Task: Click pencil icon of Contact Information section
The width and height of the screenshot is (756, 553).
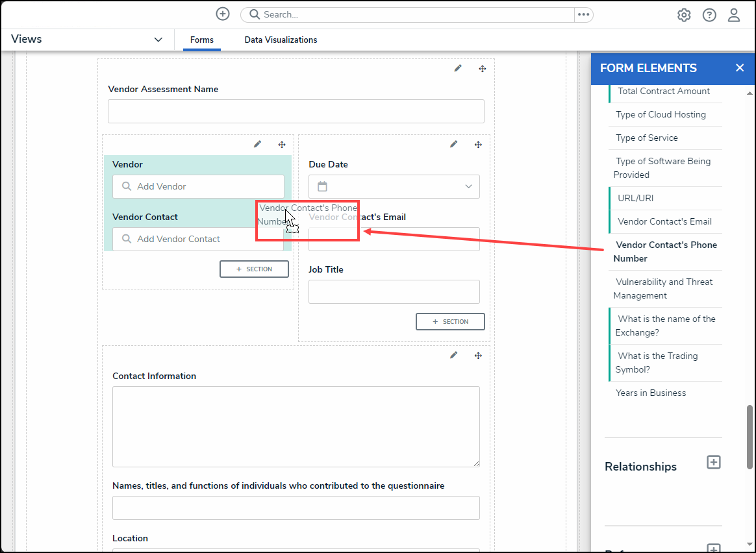Action: point(454,355)
